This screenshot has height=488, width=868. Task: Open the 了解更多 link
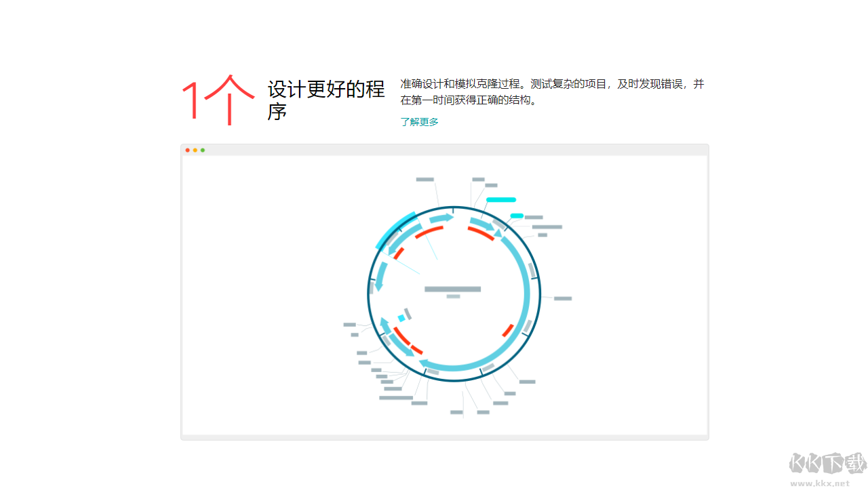pyautogui.click(x=420, y=121)
